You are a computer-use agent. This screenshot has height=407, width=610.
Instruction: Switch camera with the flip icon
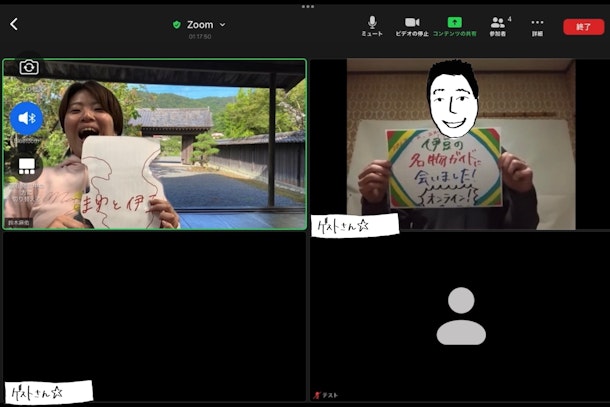point(28,67)
